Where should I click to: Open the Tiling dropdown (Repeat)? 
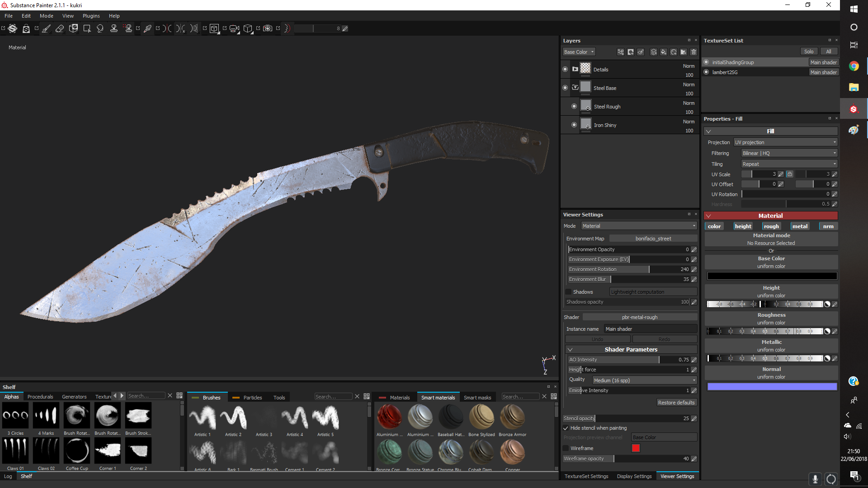789,164
